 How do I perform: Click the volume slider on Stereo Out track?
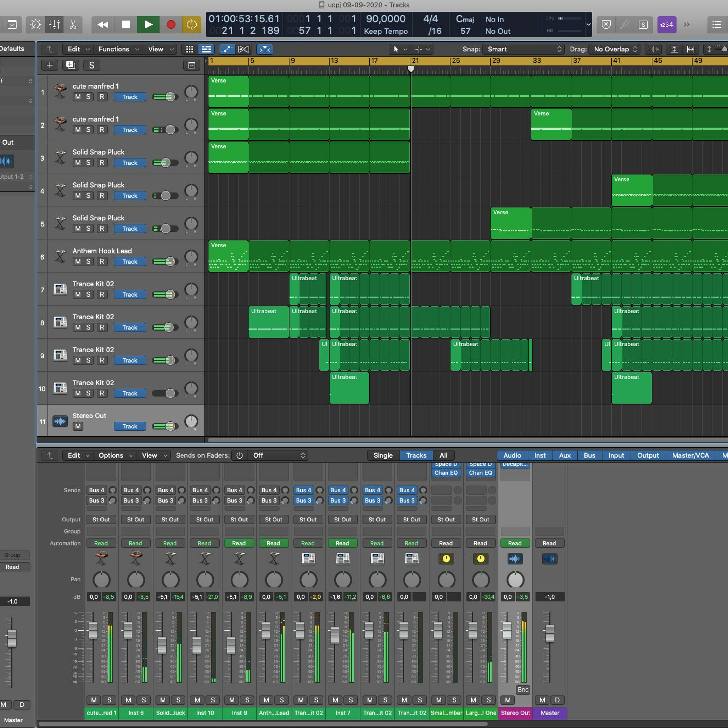pyautogui.click(x=165, y=426)
